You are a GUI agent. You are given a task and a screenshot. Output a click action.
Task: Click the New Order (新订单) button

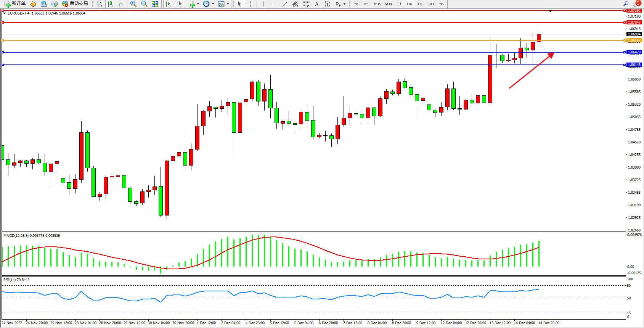pyautogui.click(x=15, y=4)
